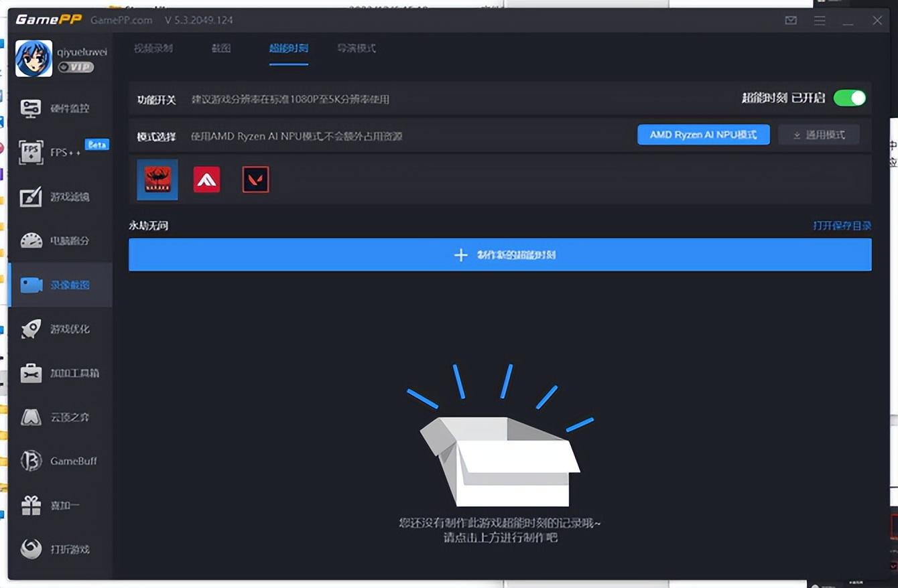Select the 录像截图 recording section
This screenshot has height=588, width=898.
click(x=60, y=285)
